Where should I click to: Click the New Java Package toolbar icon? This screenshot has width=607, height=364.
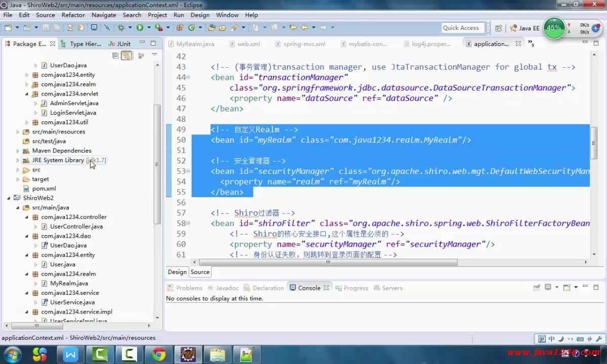click(x=180, y=28)
